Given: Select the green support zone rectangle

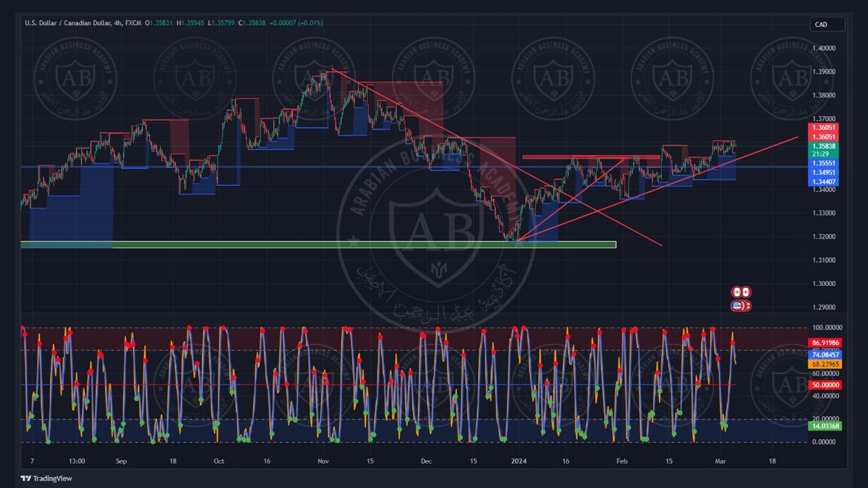Looking at the screenshot, I should (319, 245).
